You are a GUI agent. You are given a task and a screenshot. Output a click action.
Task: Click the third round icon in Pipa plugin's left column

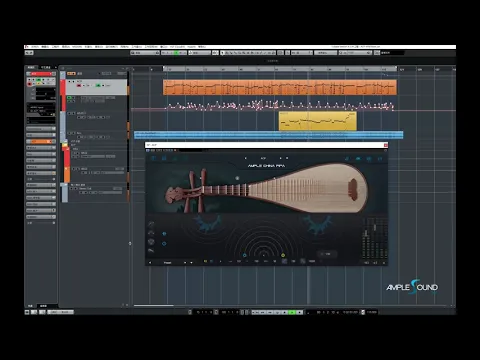(x=151, y=242)
